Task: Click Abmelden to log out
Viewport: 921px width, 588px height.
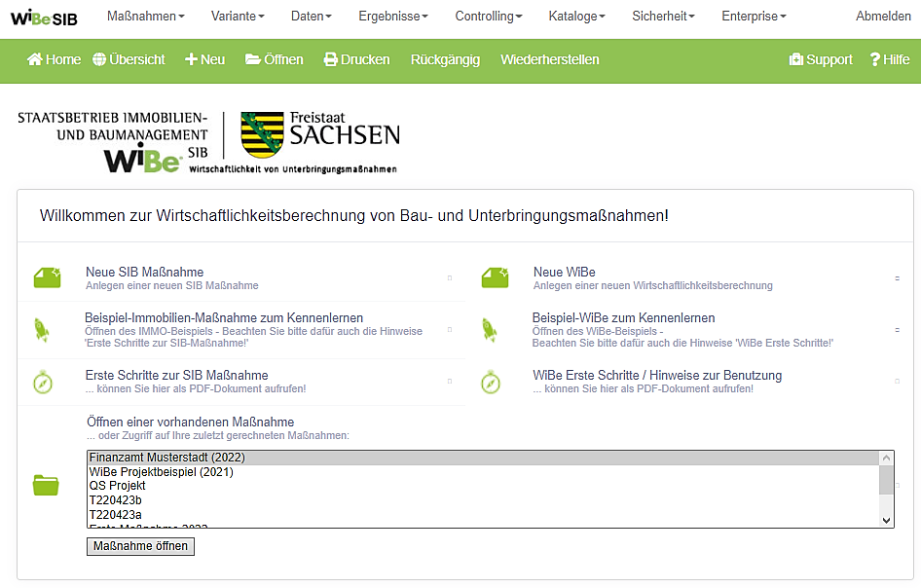Action: [883, 17]
